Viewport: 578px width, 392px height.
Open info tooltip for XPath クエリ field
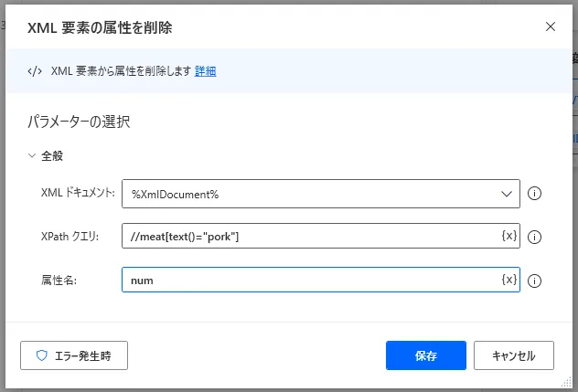tap(534, 237)
